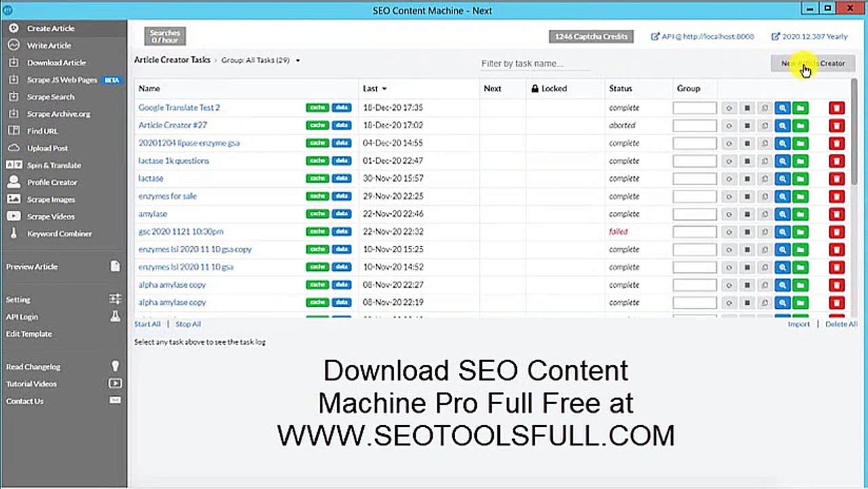Stop the enzymes lsi 2020 11 10 gsa task

tap(746, 267)
